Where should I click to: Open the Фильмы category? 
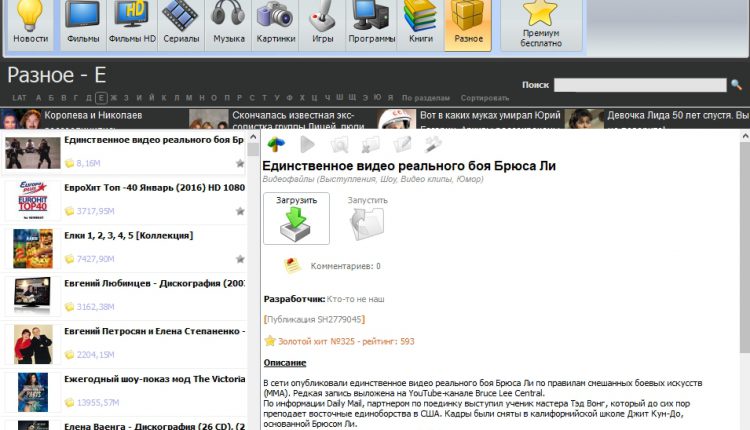pos(83,24)
